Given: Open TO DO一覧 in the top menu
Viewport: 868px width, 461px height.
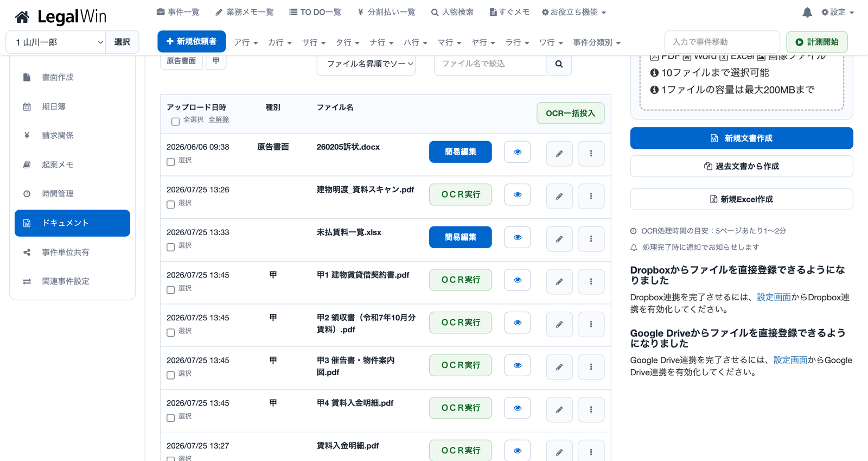Looking at the screenshot, I should tap(315, 12).
